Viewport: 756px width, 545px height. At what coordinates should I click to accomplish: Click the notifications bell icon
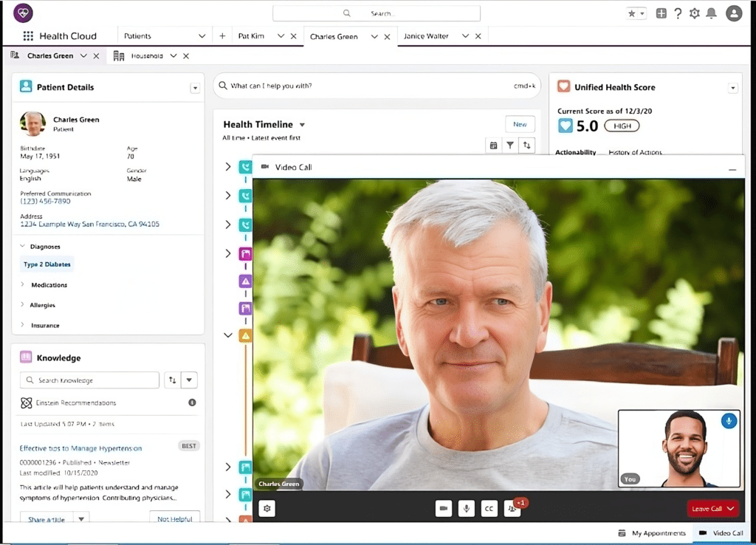pyautogui.click(x=711, y=13)
